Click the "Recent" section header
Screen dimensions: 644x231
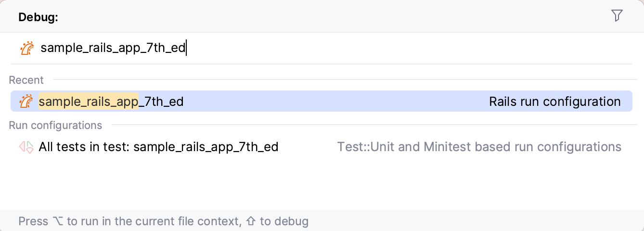(x=26, y=80)
